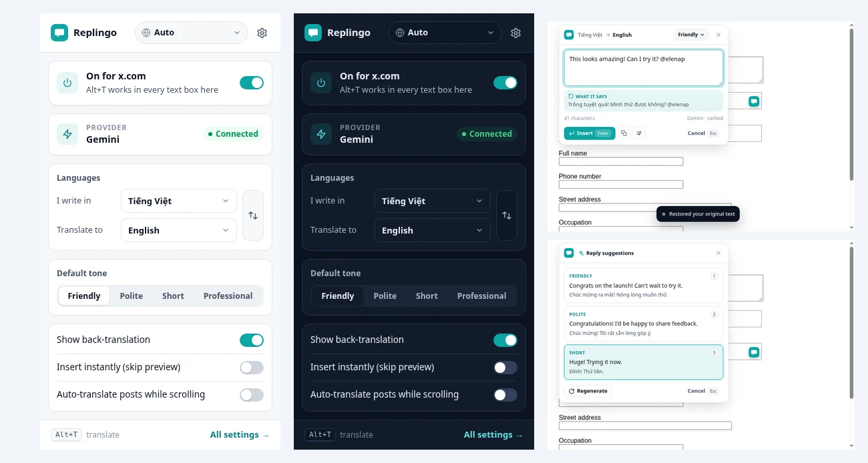
Task: Disable Show back-translation in dark panel
Action: 505,340
